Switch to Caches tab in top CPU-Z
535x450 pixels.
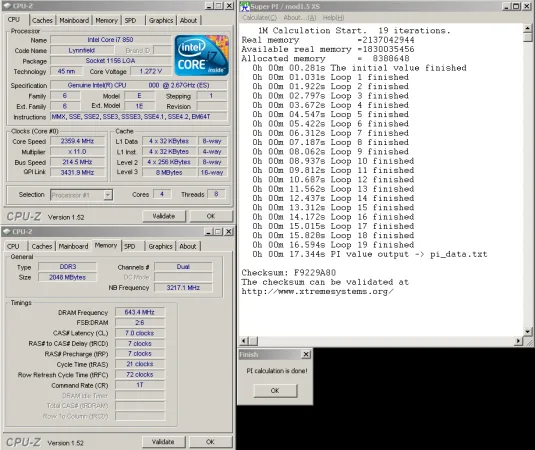pyautogui.click(x=42, y=20)
